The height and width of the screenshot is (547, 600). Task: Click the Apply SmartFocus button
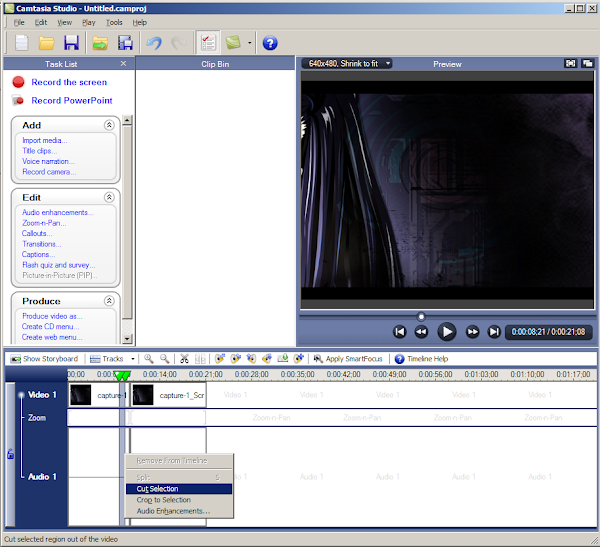click(349, 358)
